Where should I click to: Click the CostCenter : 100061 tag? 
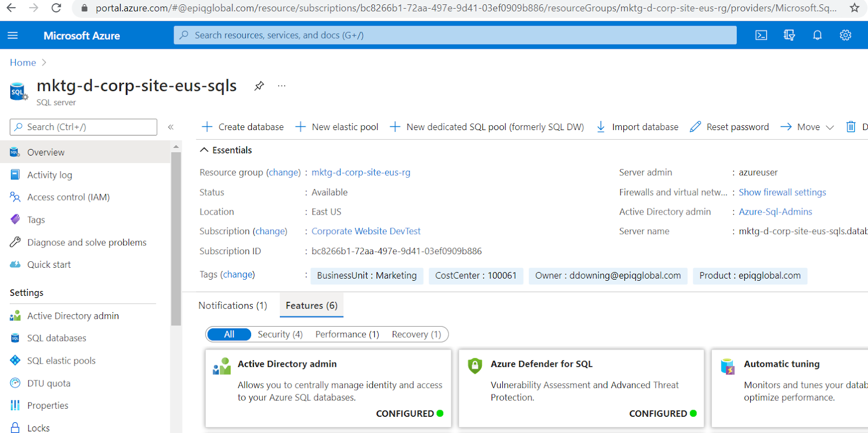[x=476, y=276]
